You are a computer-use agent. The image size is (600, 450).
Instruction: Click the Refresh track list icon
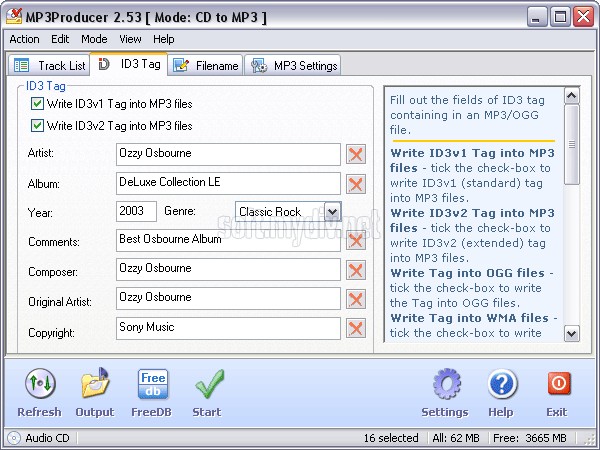[x=40, y=383]
